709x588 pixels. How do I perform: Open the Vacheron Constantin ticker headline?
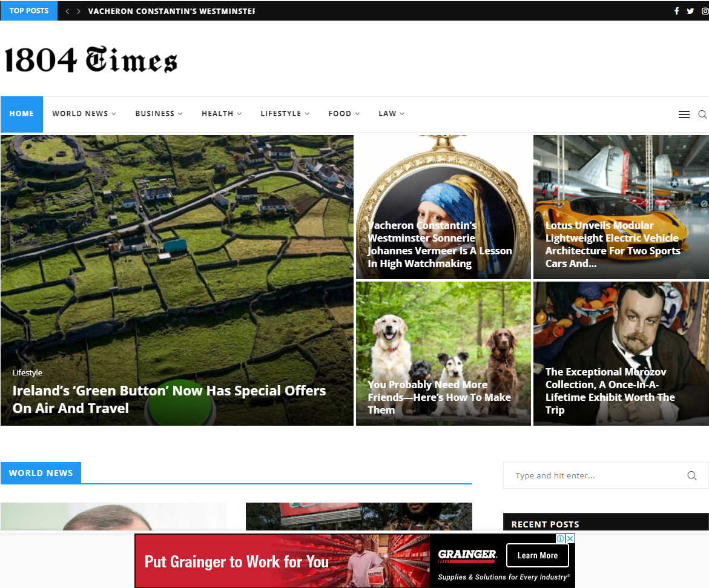coord(171,12)
